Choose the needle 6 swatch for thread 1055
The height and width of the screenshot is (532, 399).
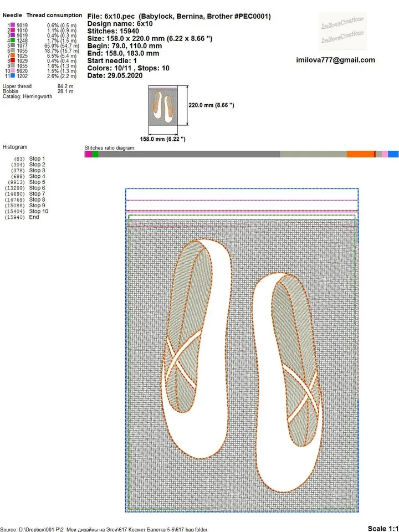[13, 50]
